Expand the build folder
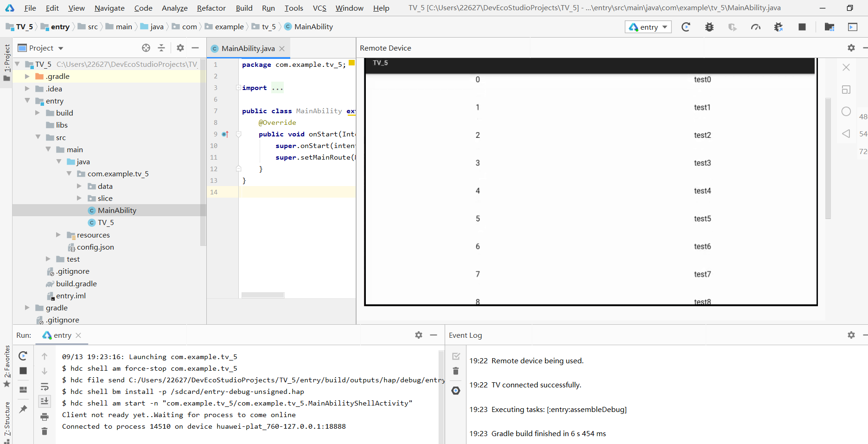This screenshot has height=444, width=868. point(38,113)
